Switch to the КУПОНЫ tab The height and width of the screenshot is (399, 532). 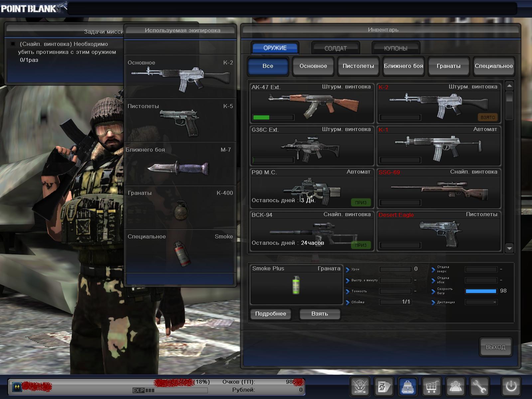click(x=396, y=48)
